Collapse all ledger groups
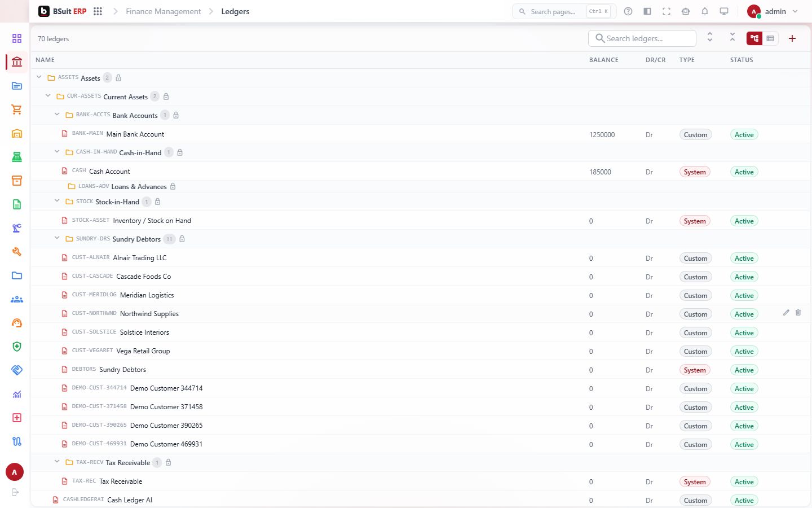 pos(732,37)
